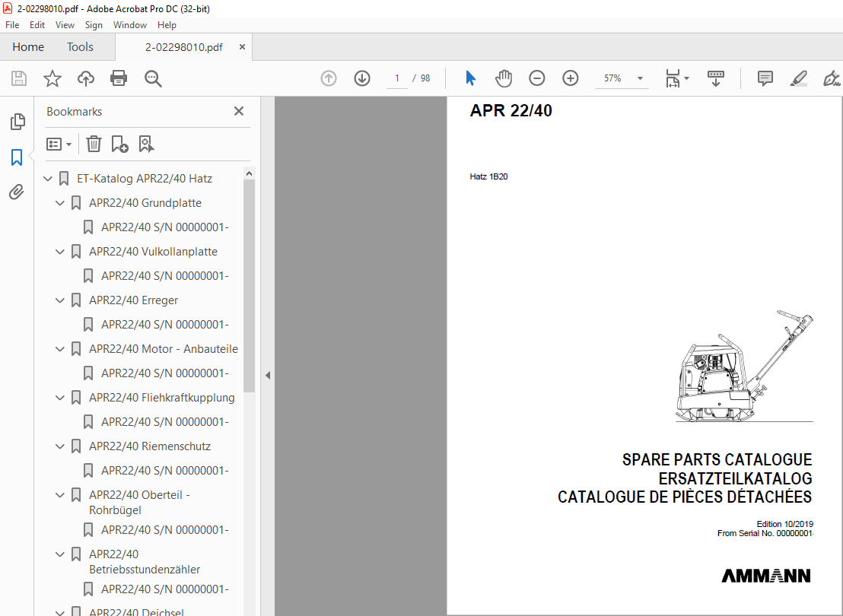Open fit page options dropdown arrow

pyautogui.click(x=686, y=78)
